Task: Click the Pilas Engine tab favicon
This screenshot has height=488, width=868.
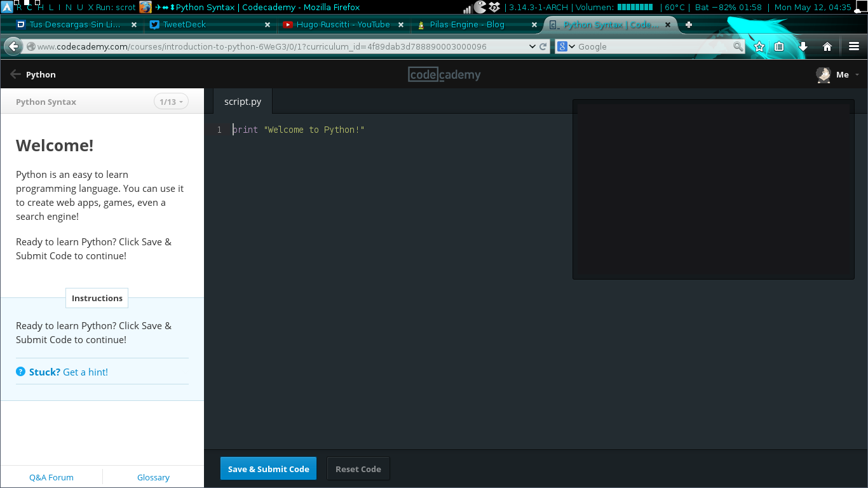Action: tap(421, 25)
